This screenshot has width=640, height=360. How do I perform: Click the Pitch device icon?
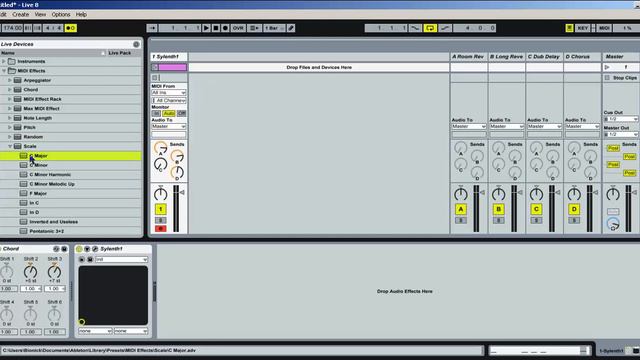[x=17, y=127]
